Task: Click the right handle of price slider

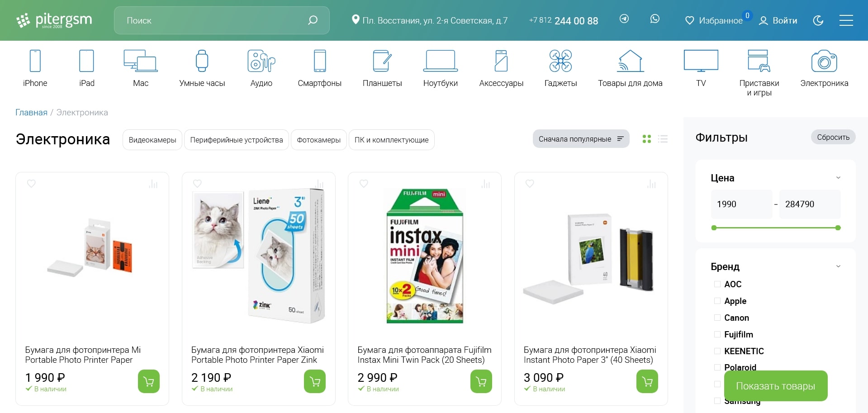Action: [838, 228]
